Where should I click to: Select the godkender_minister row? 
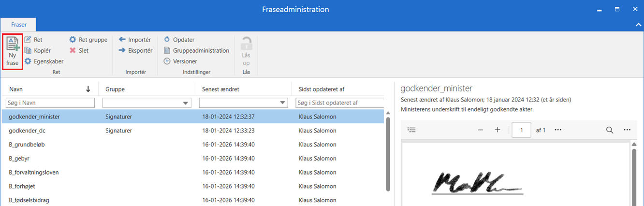[193, 117]
